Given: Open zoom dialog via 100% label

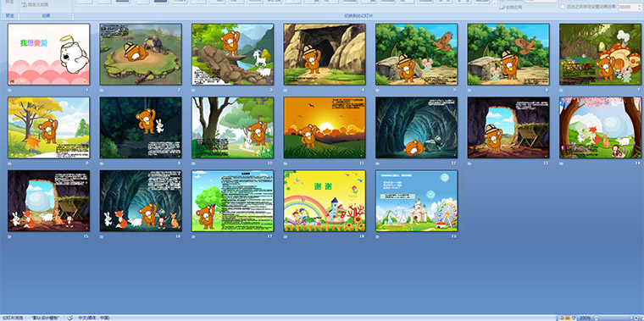Looking at the screenshot, I should point(585,318).
